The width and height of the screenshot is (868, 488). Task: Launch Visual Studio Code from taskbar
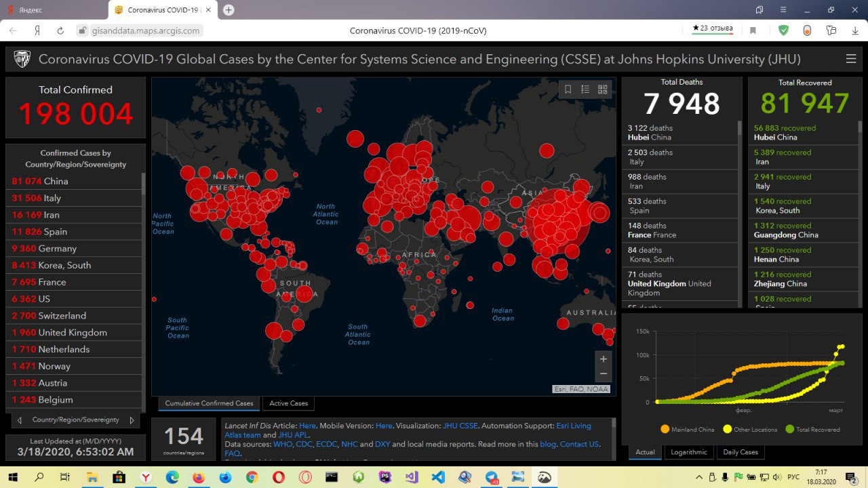(438, 477)
